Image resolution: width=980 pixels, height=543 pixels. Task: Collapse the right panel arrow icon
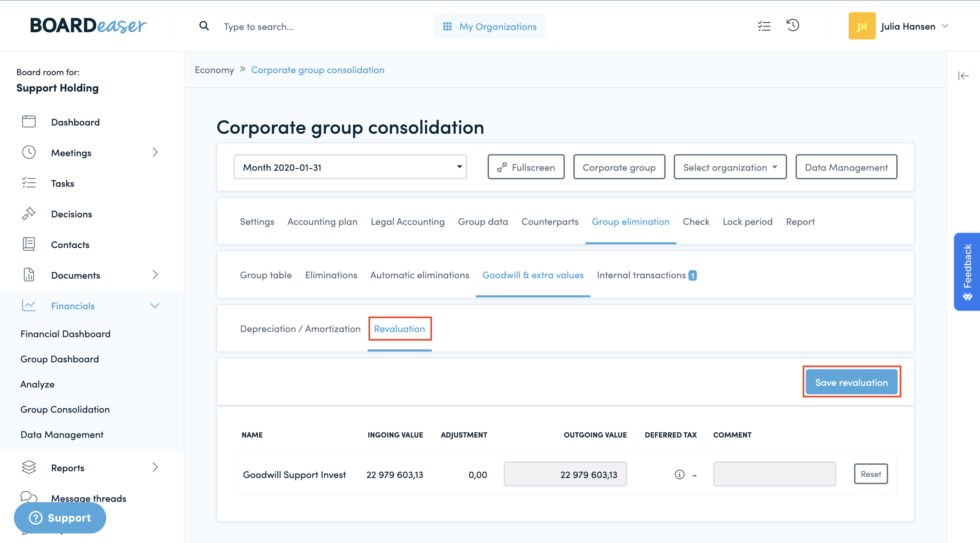(963, 76)
